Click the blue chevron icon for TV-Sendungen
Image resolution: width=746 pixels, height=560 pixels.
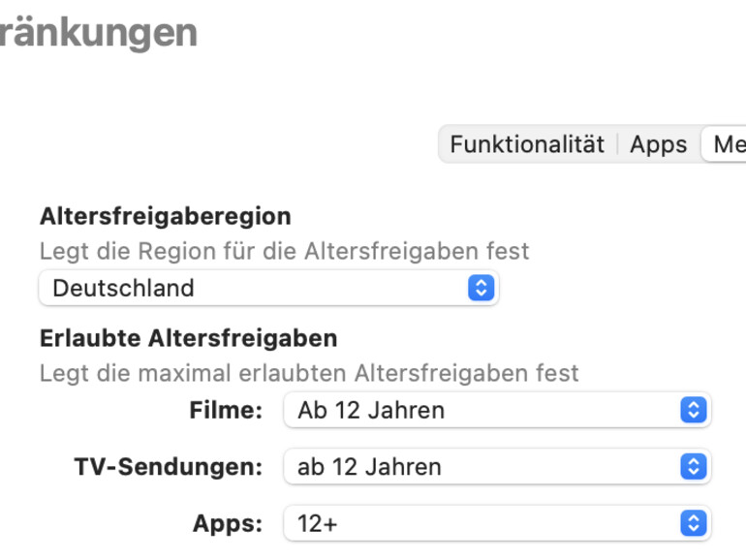(x=692, y=467)
